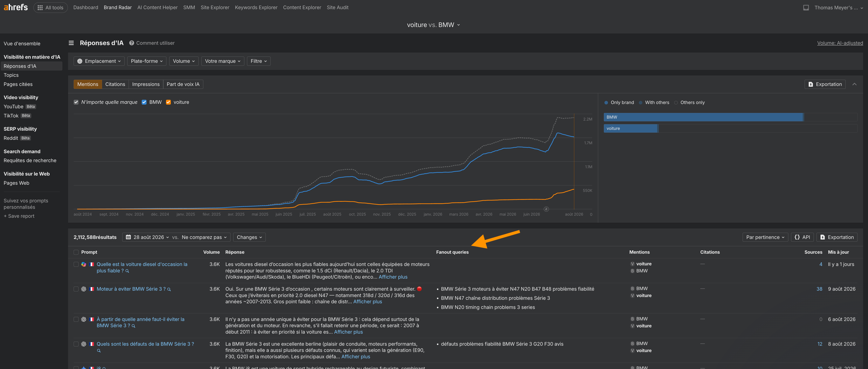Open the All tools grid menu

point(51,7)
